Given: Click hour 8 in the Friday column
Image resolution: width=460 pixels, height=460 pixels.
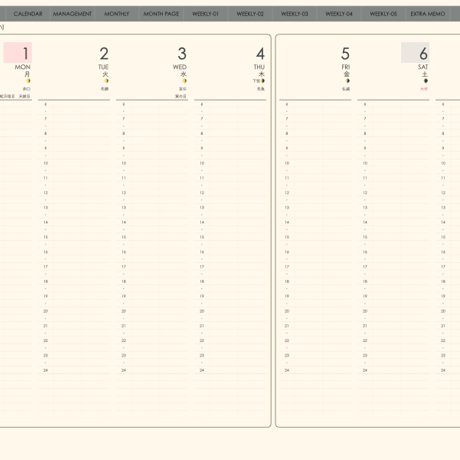Looking at the screenshot, I should click(x=287, y=134).
